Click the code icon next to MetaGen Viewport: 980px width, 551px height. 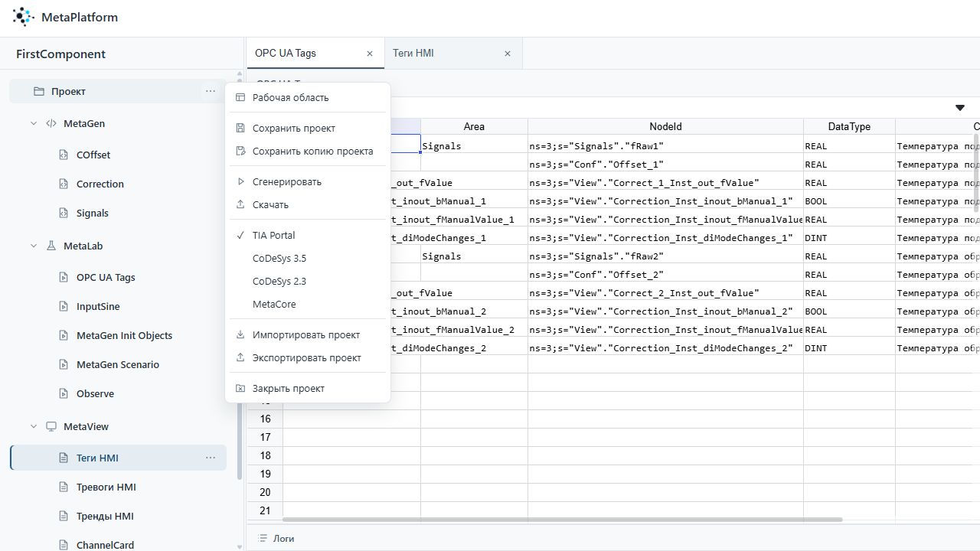tap(51, 123)
